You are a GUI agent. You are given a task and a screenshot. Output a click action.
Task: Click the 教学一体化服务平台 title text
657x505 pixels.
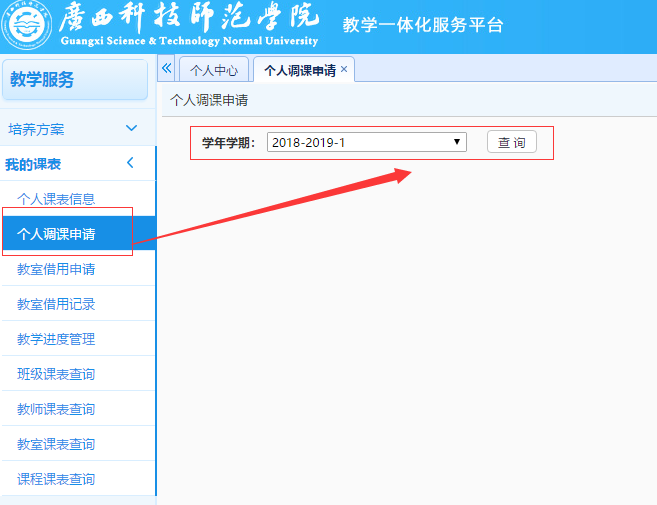point(422,25)
